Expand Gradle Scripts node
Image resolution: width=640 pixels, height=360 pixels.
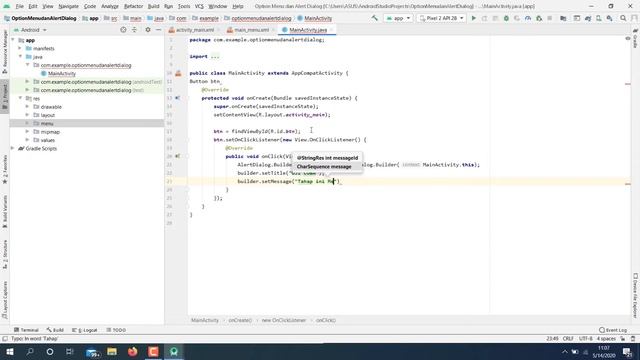click(13, 148)
